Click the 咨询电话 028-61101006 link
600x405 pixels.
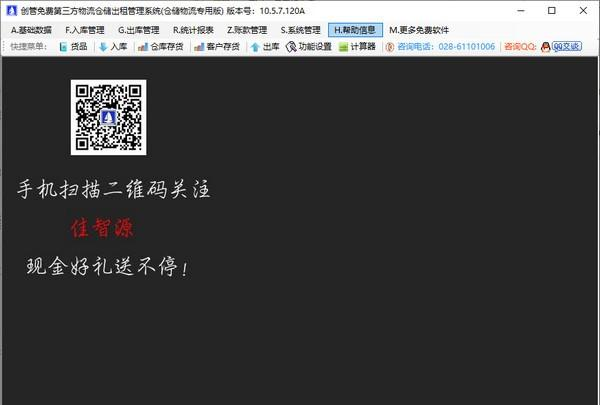446,47
